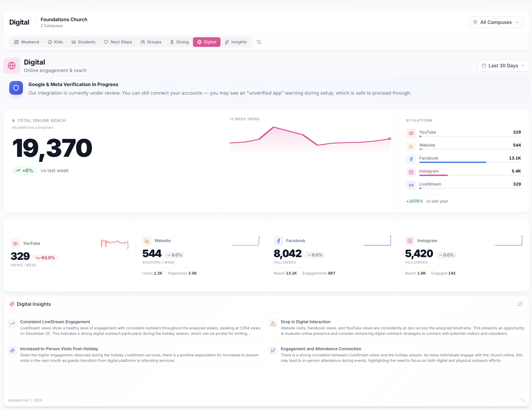Screen dimensions: 532x410
Task: Click the +2076% vs last year link
Action: pyautogui.click(x=415, y=201)
